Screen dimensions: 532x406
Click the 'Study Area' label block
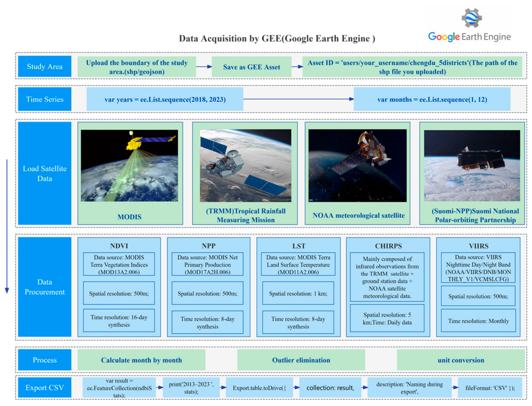(45, 66)
